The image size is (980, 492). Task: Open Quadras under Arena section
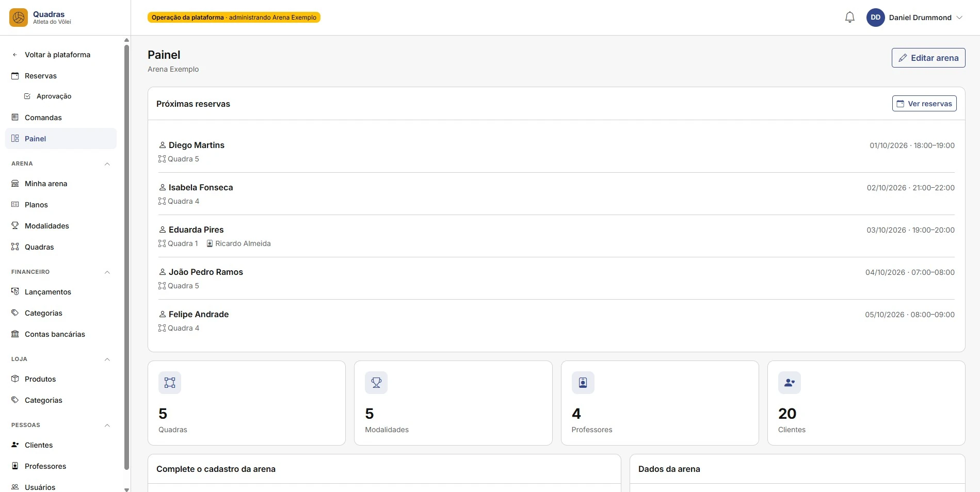[61, 247]
